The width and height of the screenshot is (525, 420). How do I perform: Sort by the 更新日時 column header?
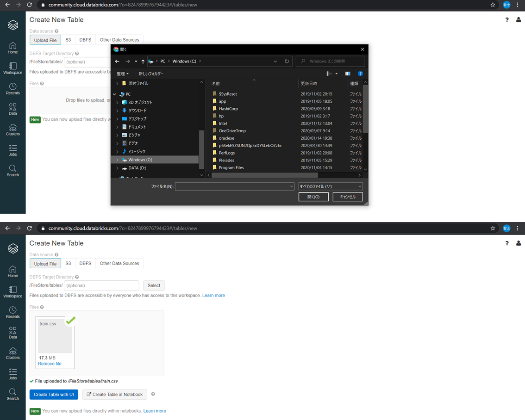(309, 84)
